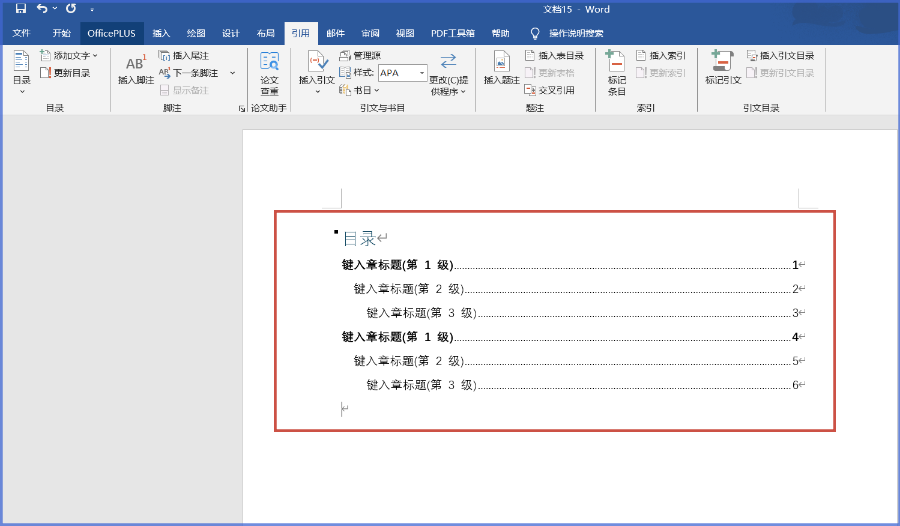Click the Undo arrow icon
Image resolution: width=900 pixels, height=526 pixels.
point(42,9)
